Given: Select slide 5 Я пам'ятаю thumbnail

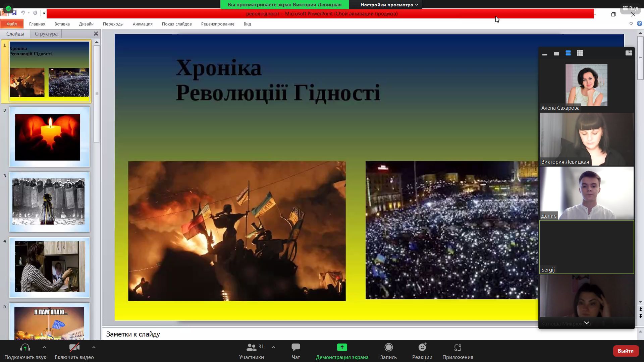Looking at the screenshot, I should 49,321.
